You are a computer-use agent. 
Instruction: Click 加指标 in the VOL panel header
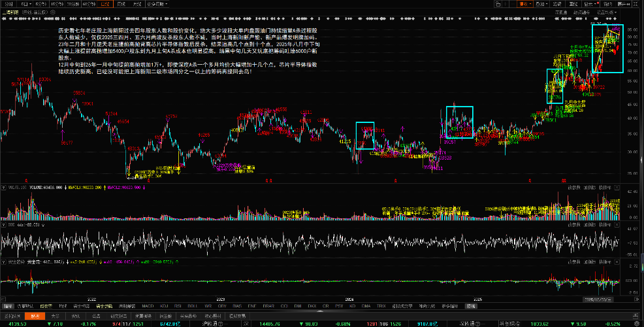click(590, 188)
